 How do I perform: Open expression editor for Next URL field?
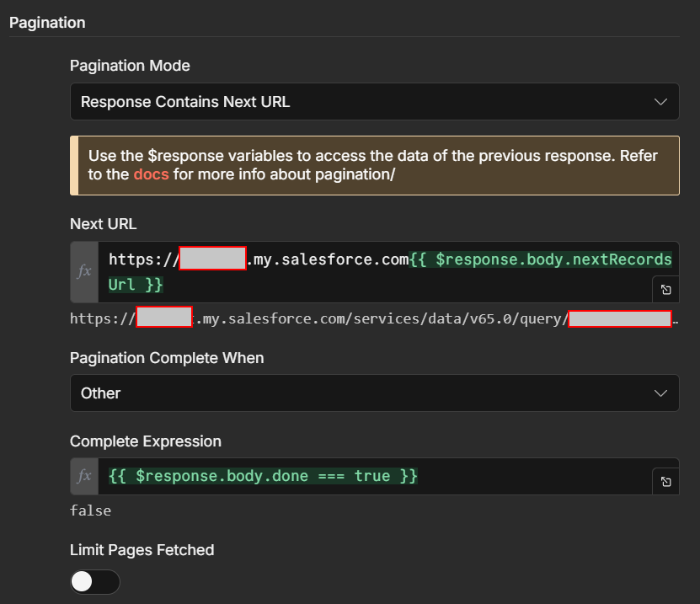click(x=665, y=289)
